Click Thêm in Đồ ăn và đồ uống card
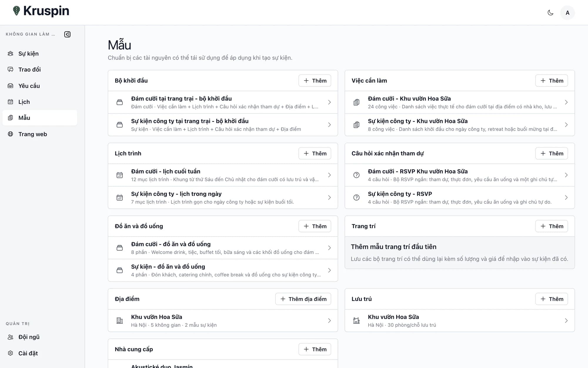The height and width of the screenshot is (368, 588). (x=315, y=226)
